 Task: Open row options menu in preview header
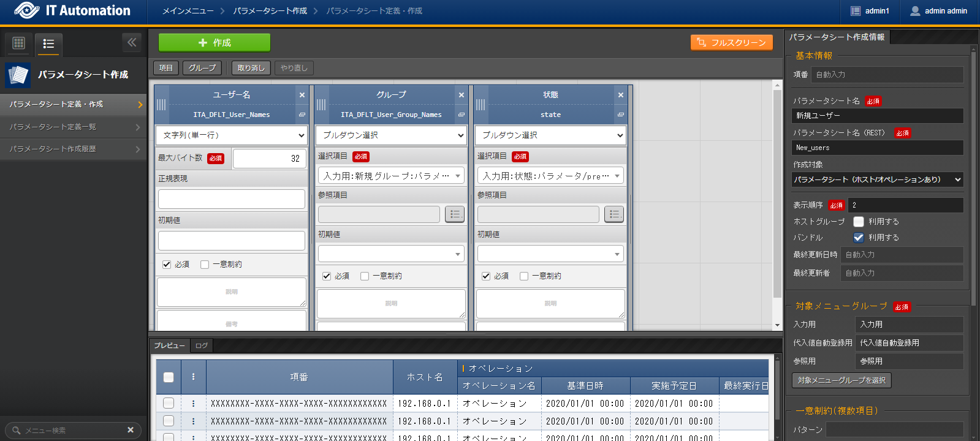[x=193, y=377]
